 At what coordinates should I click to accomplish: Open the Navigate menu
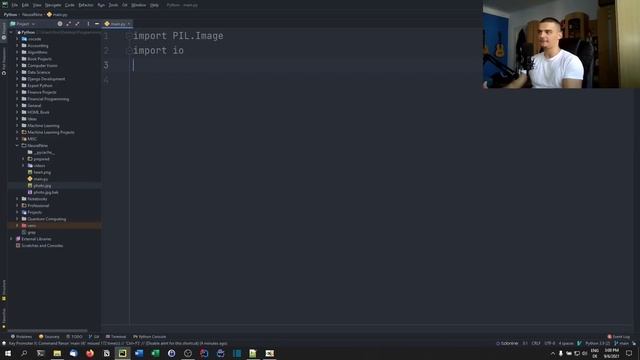point(53,5)
